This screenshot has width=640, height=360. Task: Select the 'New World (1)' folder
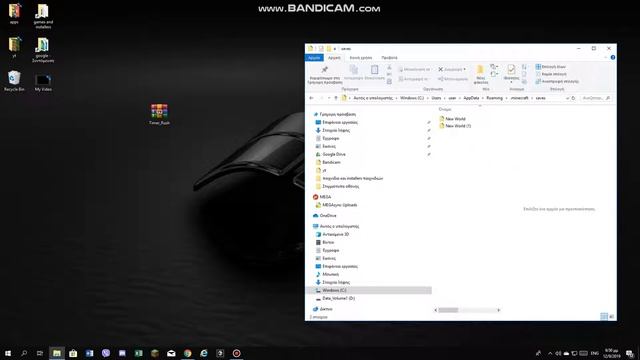tap(455, 126)
